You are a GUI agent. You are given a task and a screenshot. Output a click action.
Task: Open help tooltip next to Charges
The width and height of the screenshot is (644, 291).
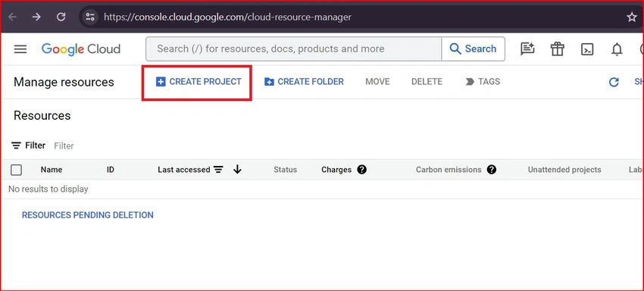(x=362, y=170)
